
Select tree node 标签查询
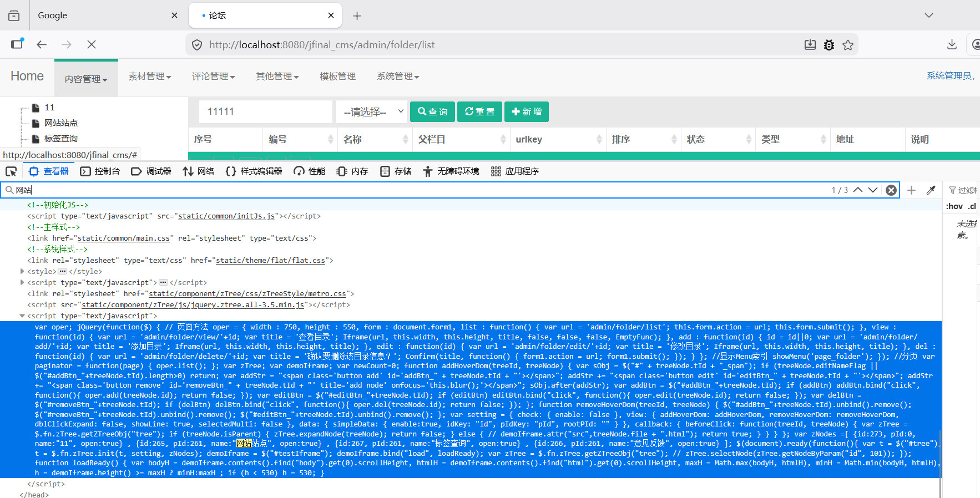(x=61, y=139)
